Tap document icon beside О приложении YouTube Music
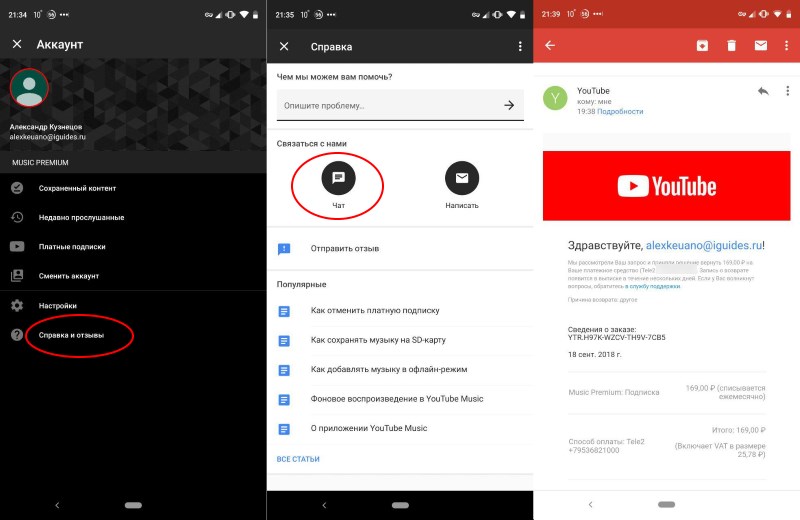Image resolution: width=800 pixels, height=520 pixels. tap(284, 429)
